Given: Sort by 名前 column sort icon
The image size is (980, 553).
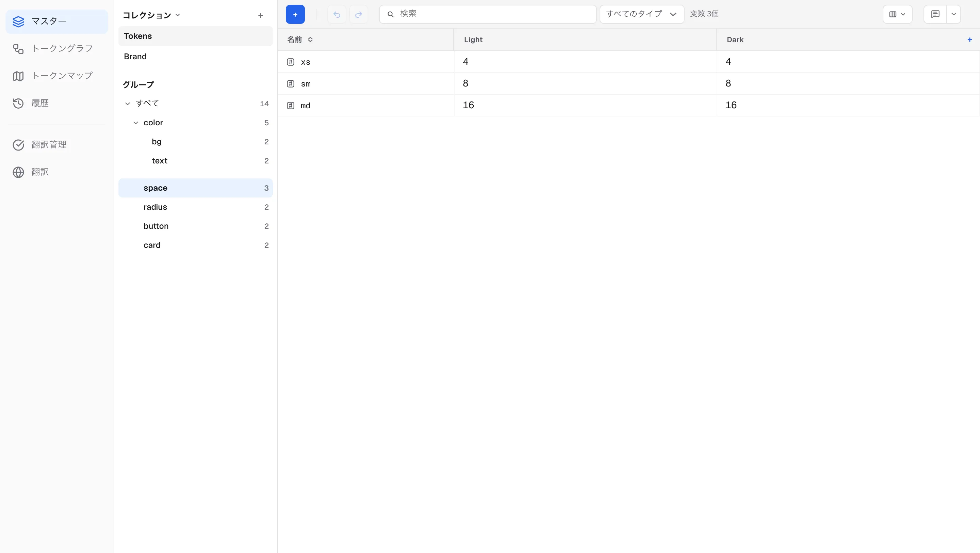Looking at the screenshot, I should pyautogui.click(x=310, y=39).
